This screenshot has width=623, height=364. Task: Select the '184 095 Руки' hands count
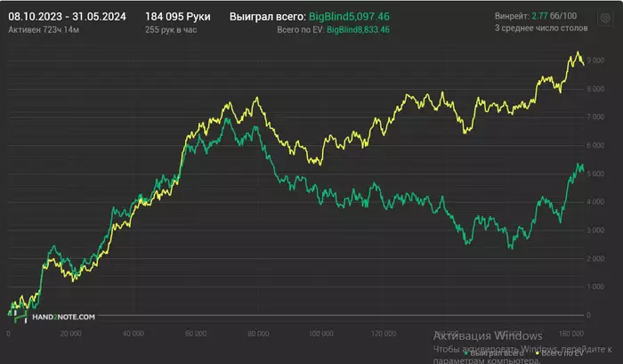click(178, 17)
